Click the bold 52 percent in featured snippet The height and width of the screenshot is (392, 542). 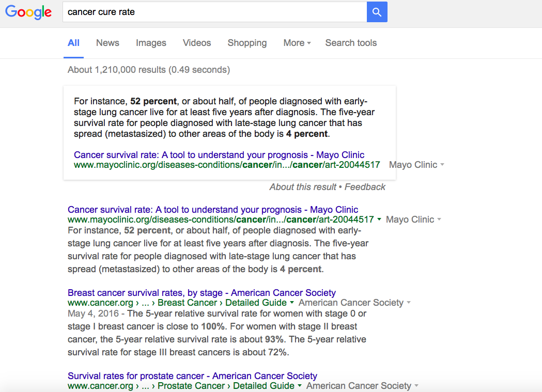[x=153, y=101]
